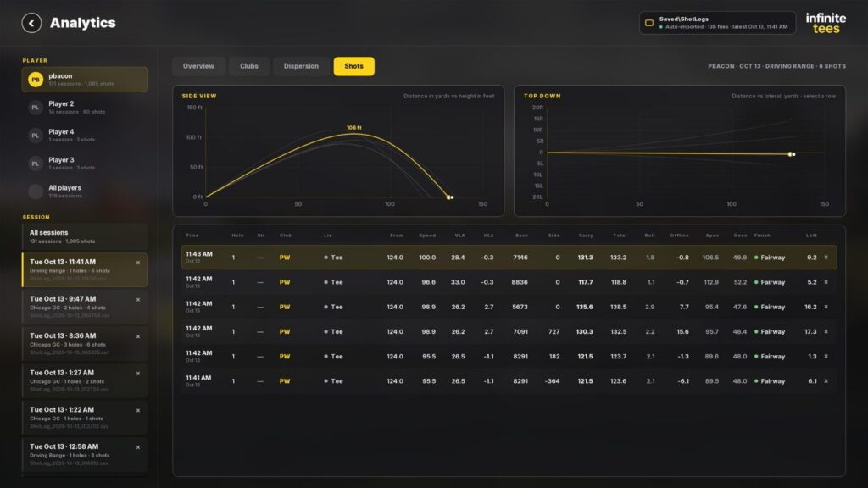
Task: Select the Shots tab
Action: coord(353,66)
